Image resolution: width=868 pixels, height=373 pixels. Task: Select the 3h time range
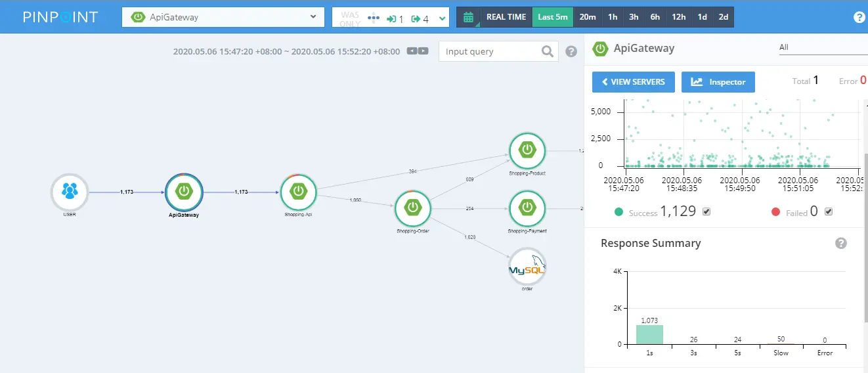634,18
